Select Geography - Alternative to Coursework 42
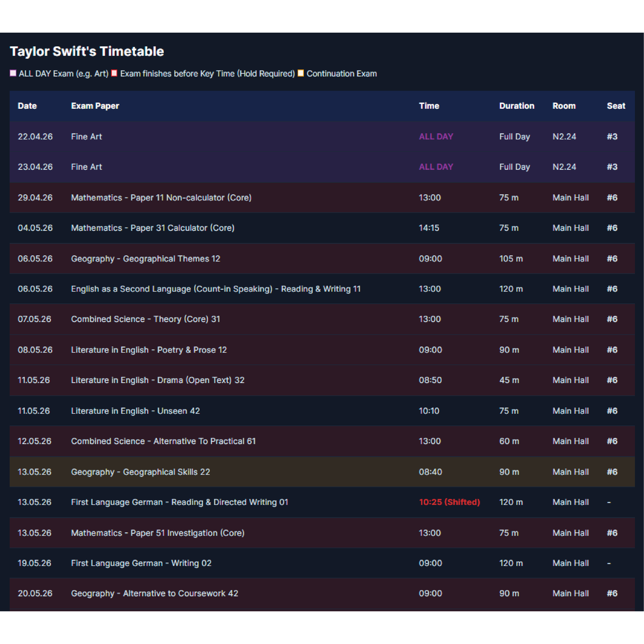The image size is (644, 644). (155, 594)
